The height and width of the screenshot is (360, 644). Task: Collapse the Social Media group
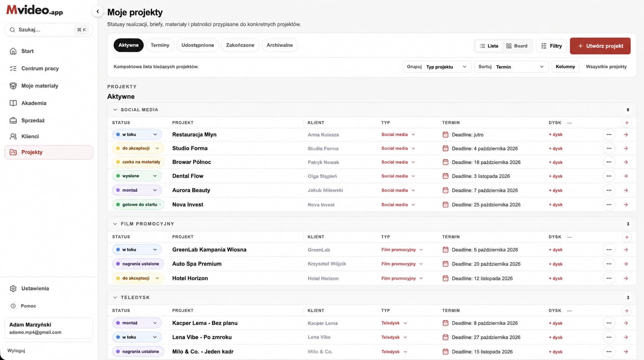click(x=115, y=110)
